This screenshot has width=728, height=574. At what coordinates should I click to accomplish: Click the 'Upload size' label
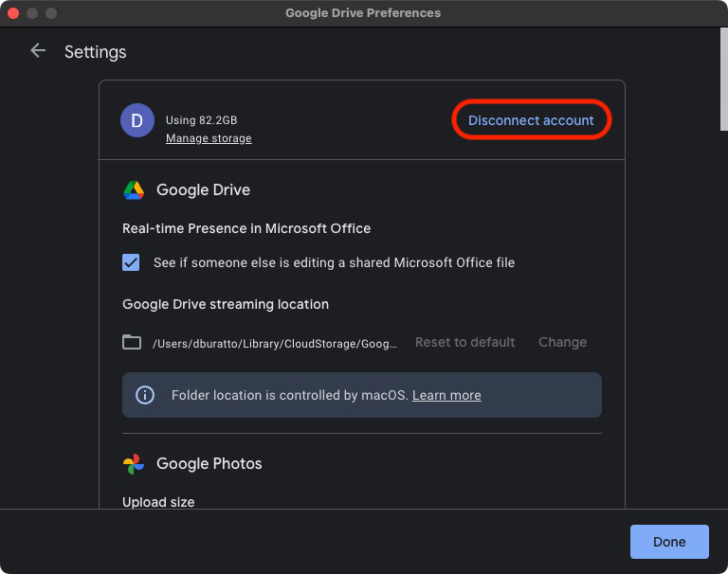click(158, 502)
